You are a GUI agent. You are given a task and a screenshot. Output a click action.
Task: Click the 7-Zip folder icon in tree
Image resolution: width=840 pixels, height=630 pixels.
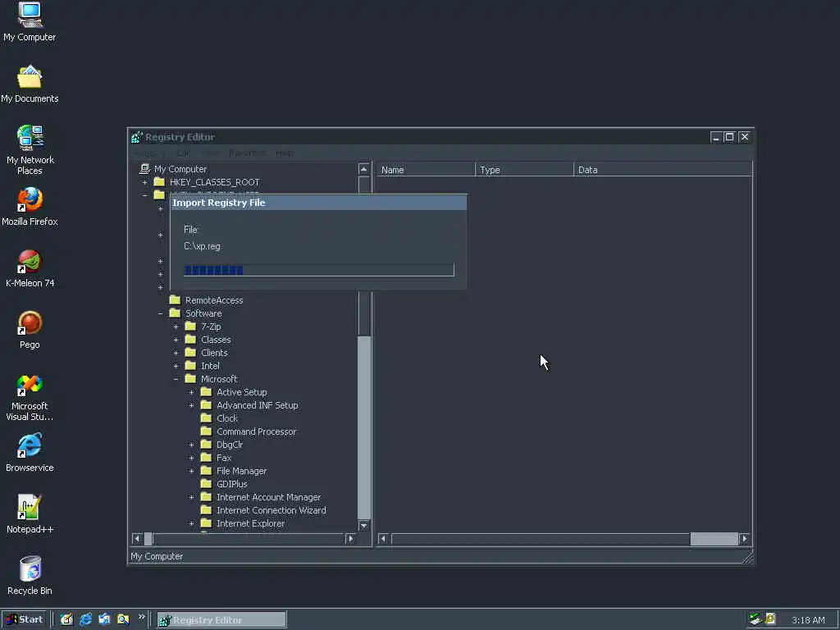(x=190, y=326)
